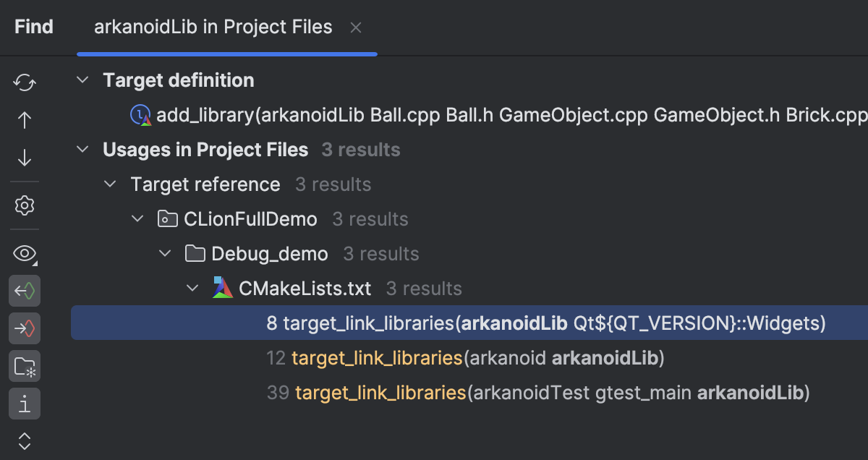Select the arkanoidLib in Project Files tab

click(213, 27)
